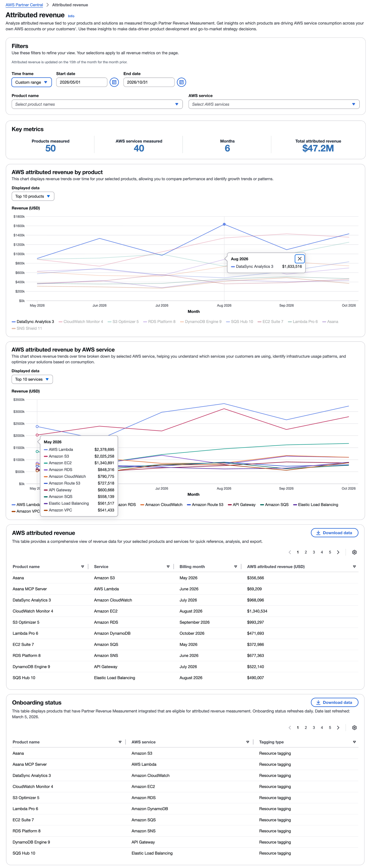
Task: Go to page 2 of Onboarding status table
Action: 306,728
